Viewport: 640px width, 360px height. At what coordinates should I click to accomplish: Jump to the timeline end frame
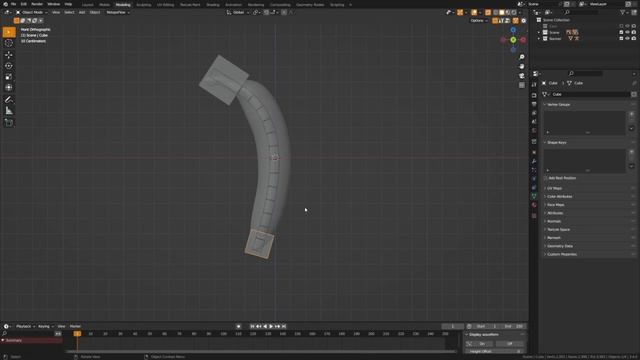(x=284, y=326)
